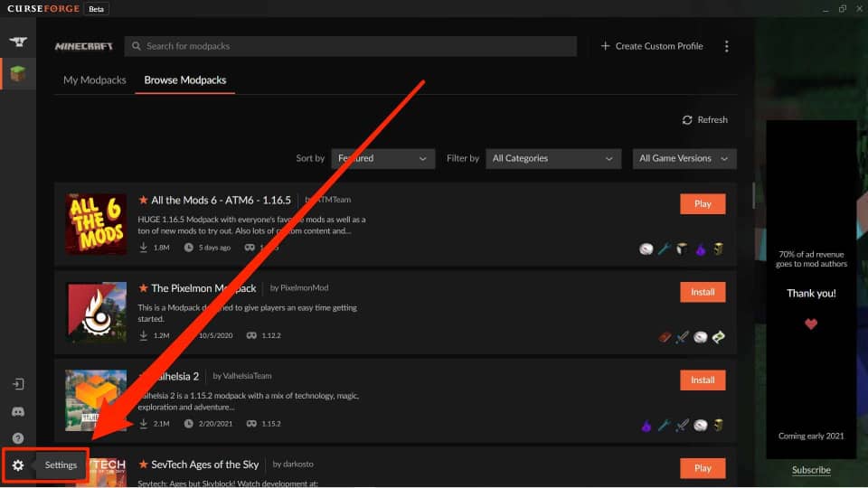868x488 pixels.
Task: Click the Subscribe link in ad panel
Action: click(811, 470)
